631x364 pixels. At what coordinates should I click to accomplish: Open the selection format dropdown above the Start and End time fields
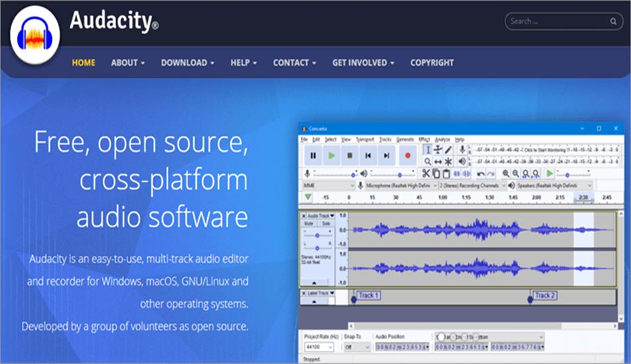(490, 337)
